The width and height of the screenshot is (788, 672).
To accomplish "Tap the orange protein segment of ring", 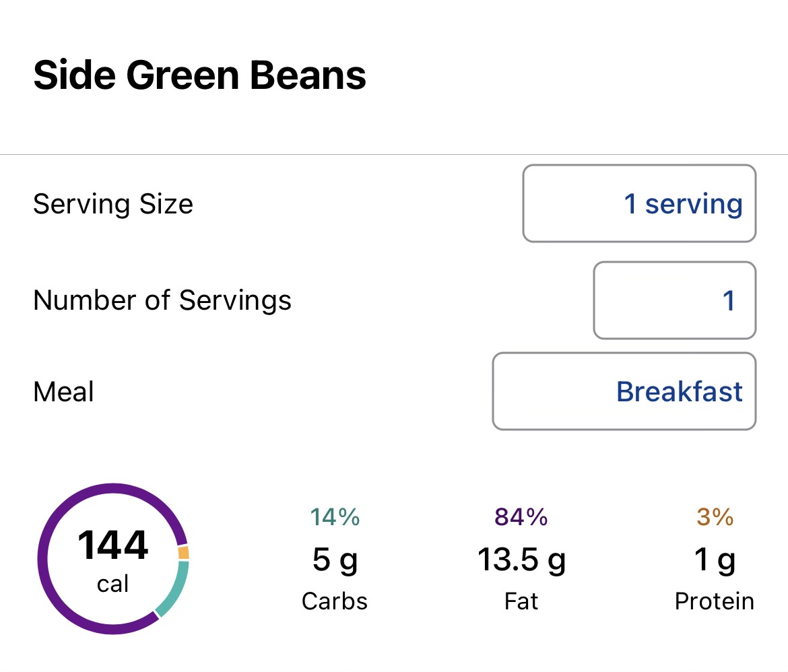I will tap(183, 553).
